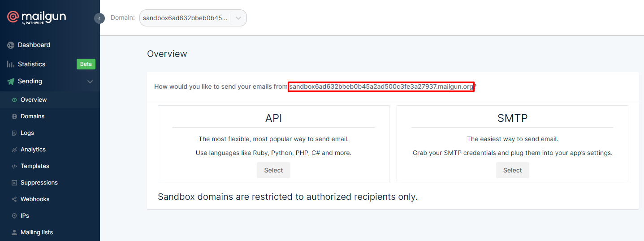Image resolution: width=644 pixels, height=241 pixels.
Task: Select the API sending method
Action: (273, 170)
